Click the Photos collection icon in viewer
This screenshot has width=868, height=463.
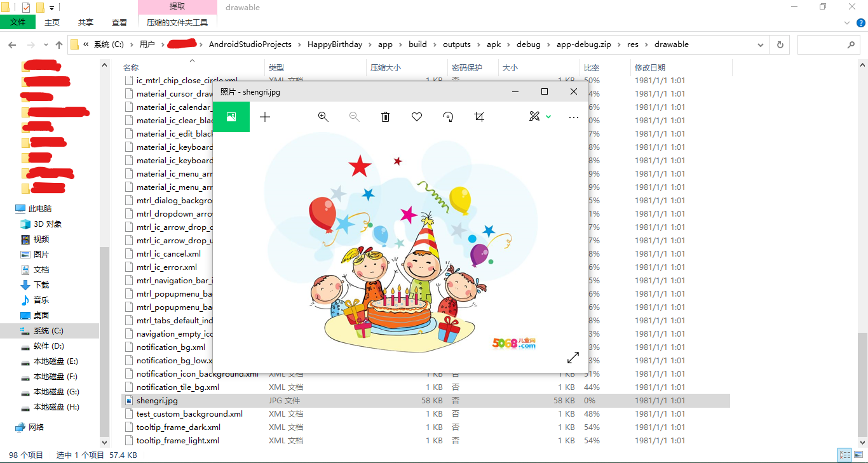pos(231,117)
